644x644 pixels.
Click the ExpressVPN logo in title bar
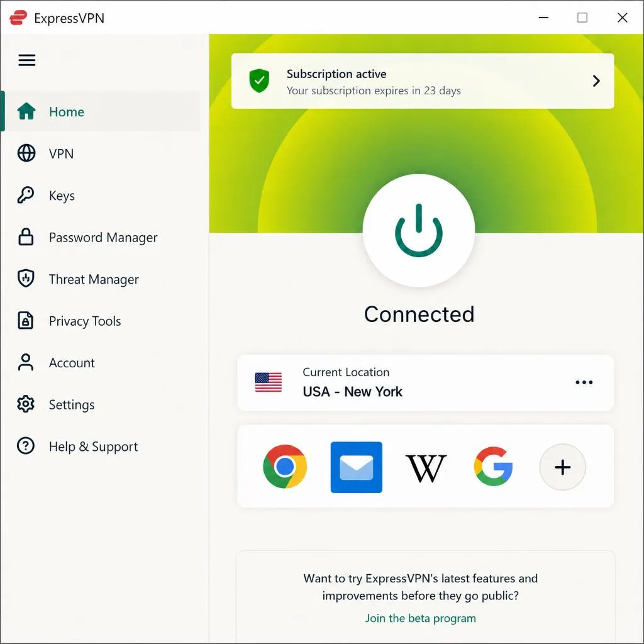click(x=18, y=18)
